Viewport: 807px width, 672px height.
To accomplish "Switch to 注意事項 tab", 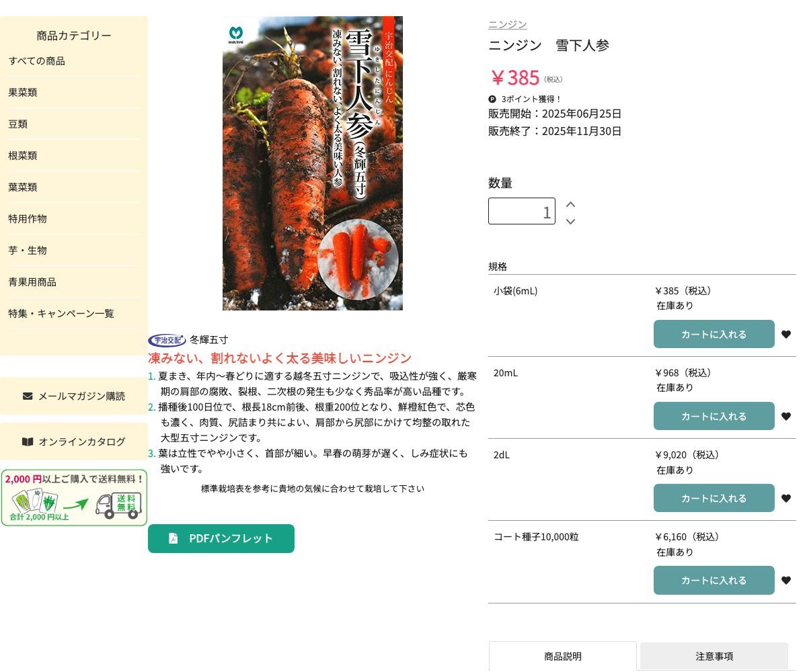I will pyautogui.click(x=714, y=657).
